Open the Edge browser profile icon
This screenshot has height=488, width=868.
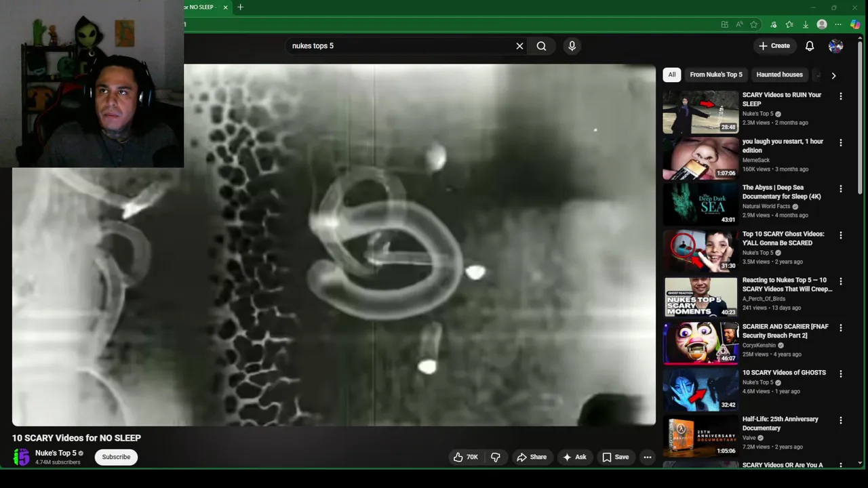click(822, 24)
